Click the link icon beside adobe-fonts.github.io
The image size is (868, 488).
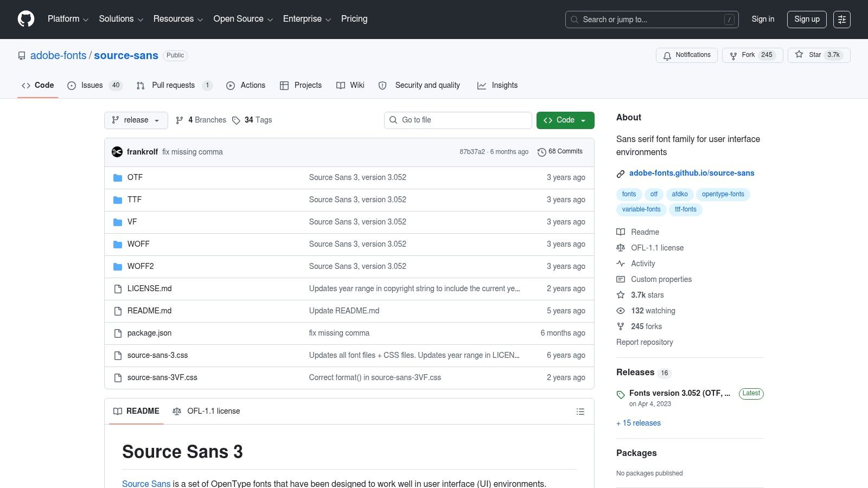point(621,174)
